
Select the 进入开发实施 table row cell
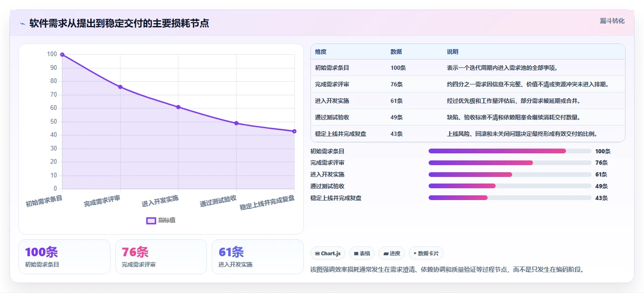pyautogui.click(x=332, y=101)
